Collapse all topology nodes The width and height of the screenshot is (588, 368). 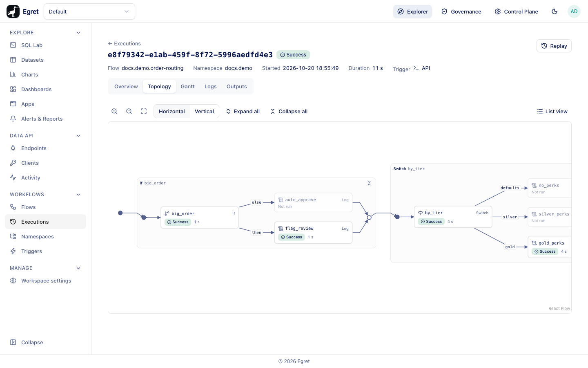click(x=289, y=111)
